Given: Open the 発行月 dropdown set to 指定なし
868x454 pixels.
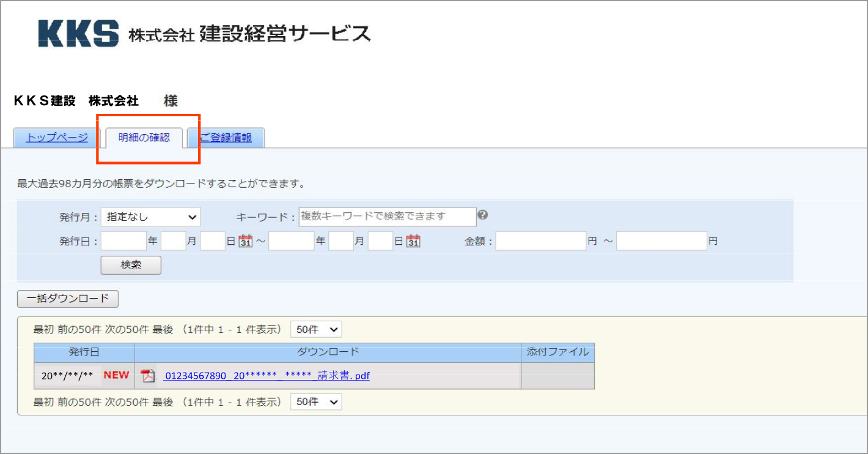Looking at the screenshot, I should [150, 217].
